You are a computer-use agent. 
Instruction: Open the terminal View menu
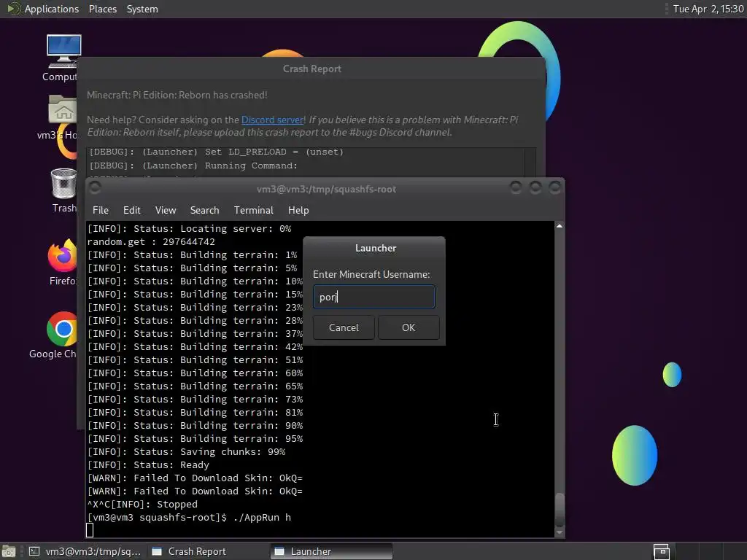click(166, 210)
